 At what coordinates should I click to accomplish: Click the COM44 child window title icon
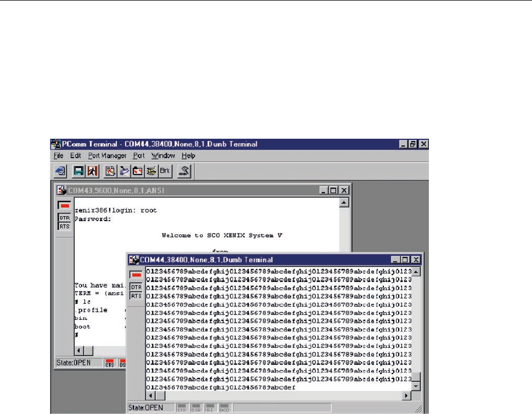tap(134, 260)
